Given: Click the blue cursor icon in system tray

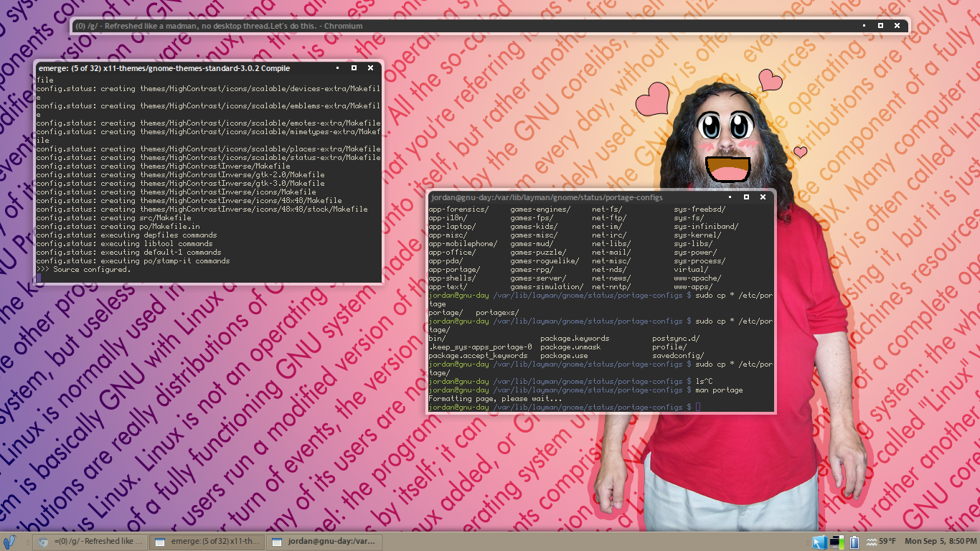Looking at the screenshot, I should (x=820, y=542).
